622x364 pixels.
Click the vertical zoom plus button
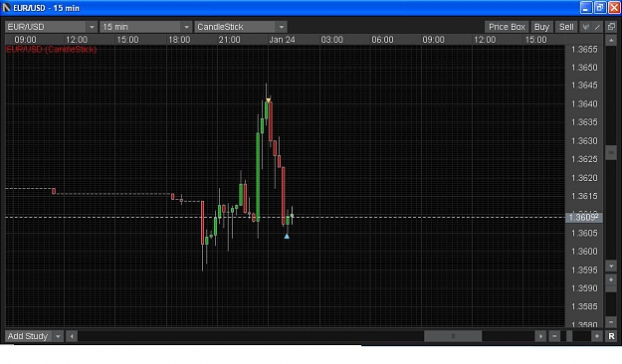coord(611,279)
